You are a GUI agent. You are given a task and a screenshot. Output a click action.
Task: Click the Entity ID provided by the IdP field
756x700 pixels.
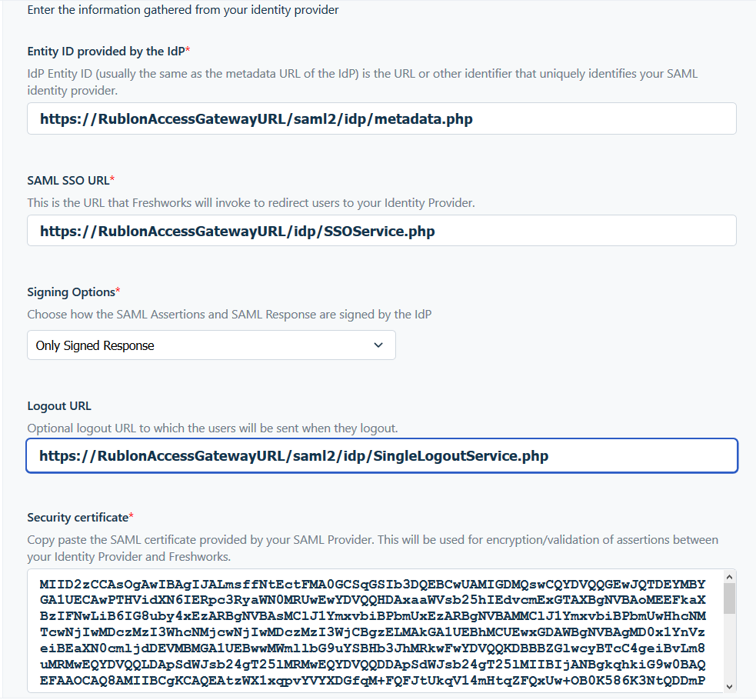(381, 119)
